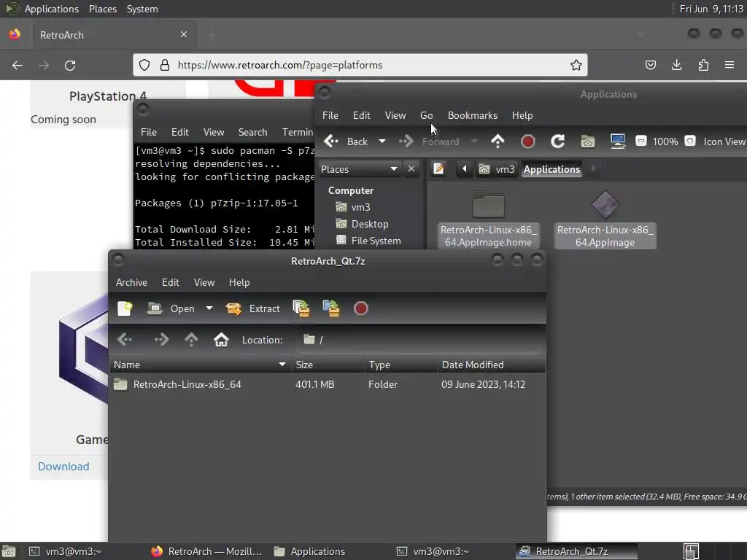
Task: Bookmark page with star icon
Action: coord(576,65)
